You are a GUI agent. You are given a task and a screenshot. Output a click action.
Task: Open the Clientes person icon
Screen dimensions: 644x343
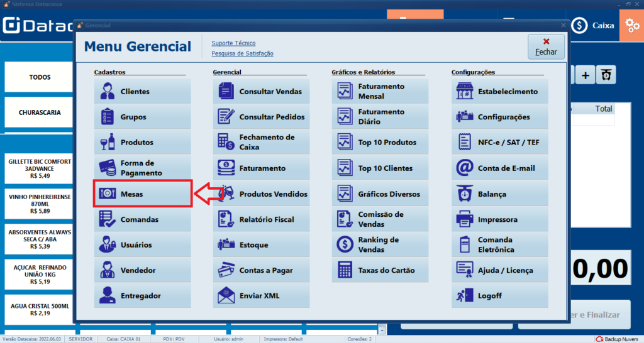[106, 92]
